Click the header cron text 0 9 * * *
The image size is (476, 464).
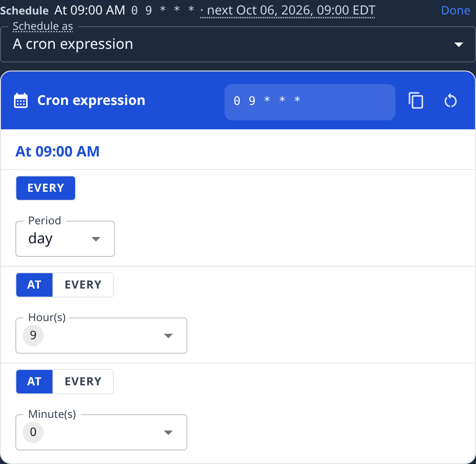pyautogui.click(x=162, y=10)
